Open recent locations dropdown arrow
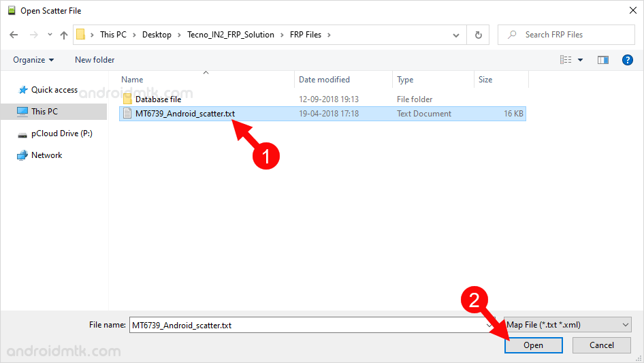 pos(50,35)
